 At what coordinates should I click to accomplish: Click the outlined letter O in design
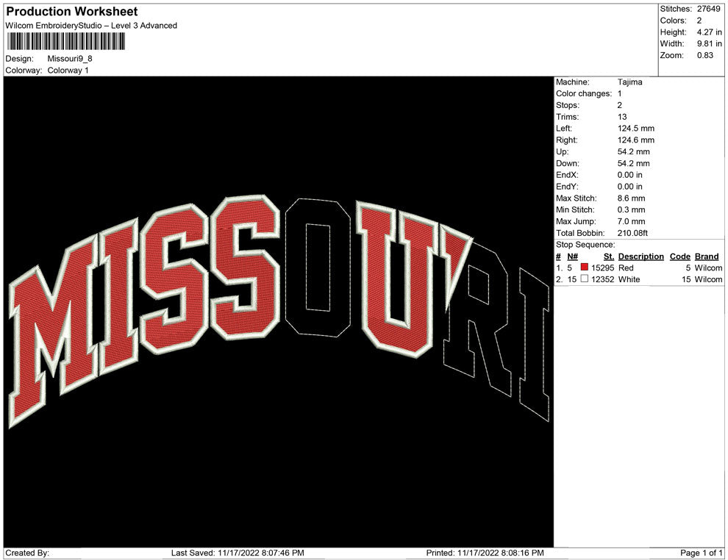pos(318,268)
